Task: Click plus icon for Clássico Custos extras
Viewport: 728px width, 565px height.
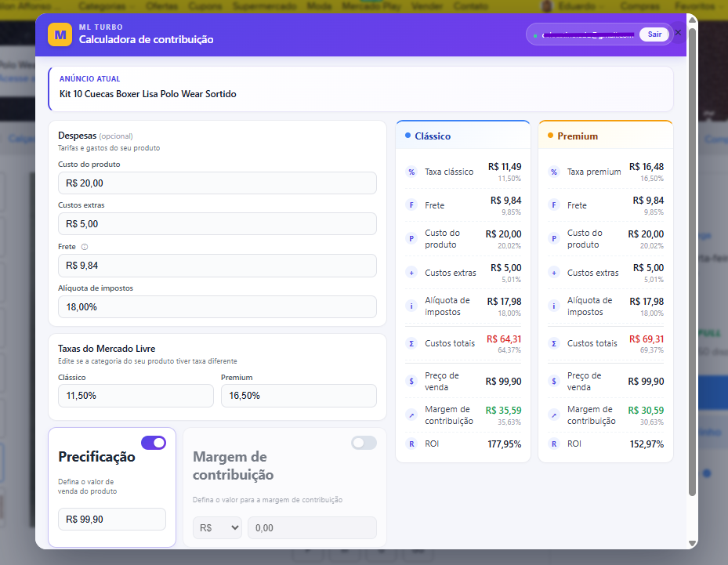Action: tap(411, 273)
